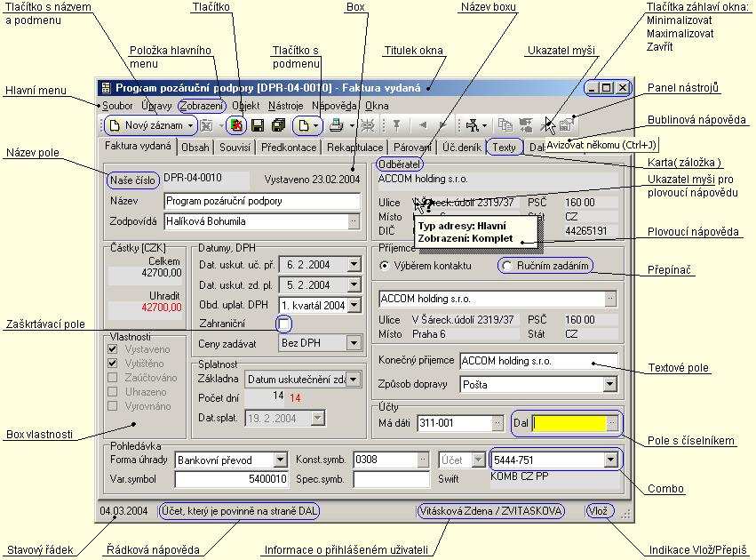
Task: Switch to the Souvisí tab
Action: point(235,148)
